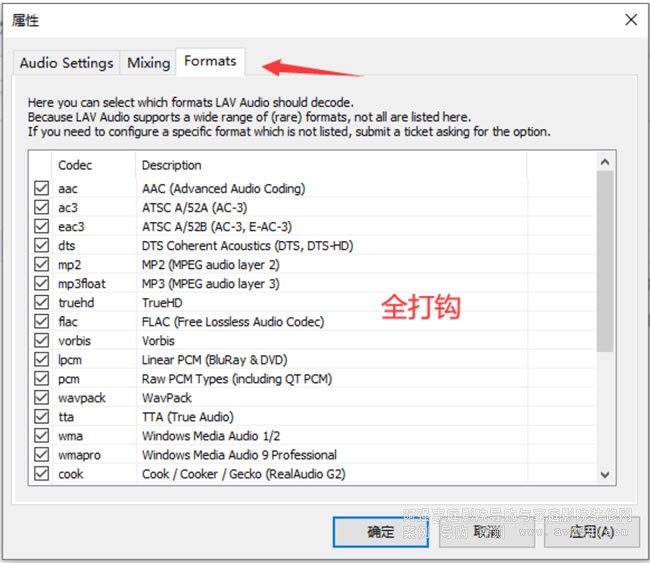Toggle the flac codec checkbox

(x=41, y=322)
